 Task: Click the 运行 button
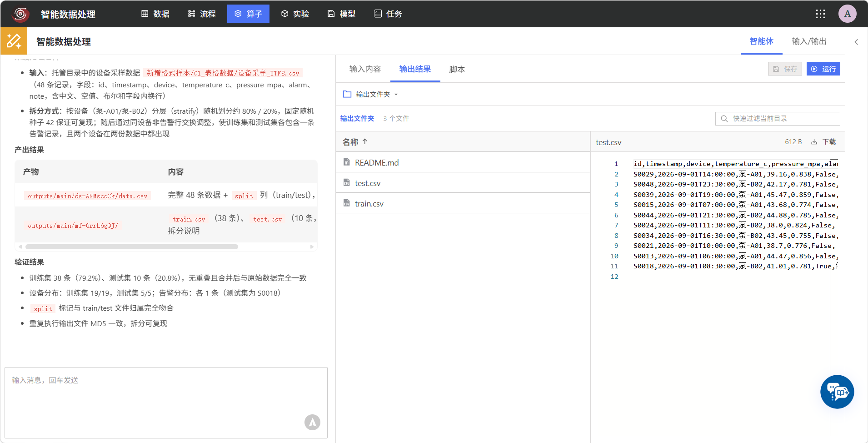[823, 69]
